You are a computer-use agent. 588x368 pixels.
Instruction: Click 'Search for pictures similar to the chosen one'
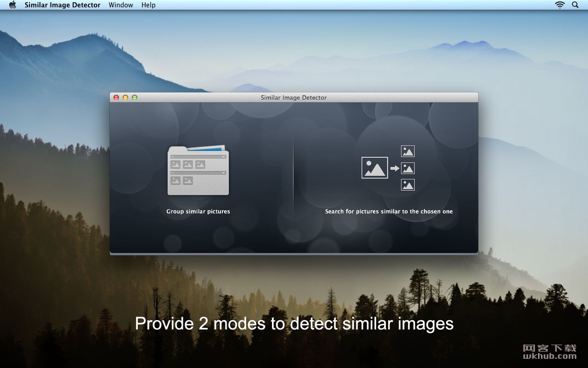click(389, 212)
